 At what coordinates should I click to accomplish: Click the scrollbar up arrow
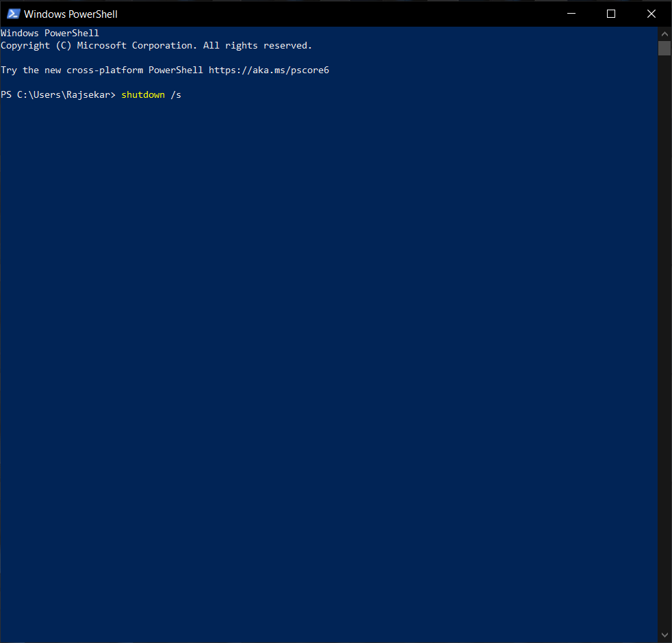click(664, 34)
